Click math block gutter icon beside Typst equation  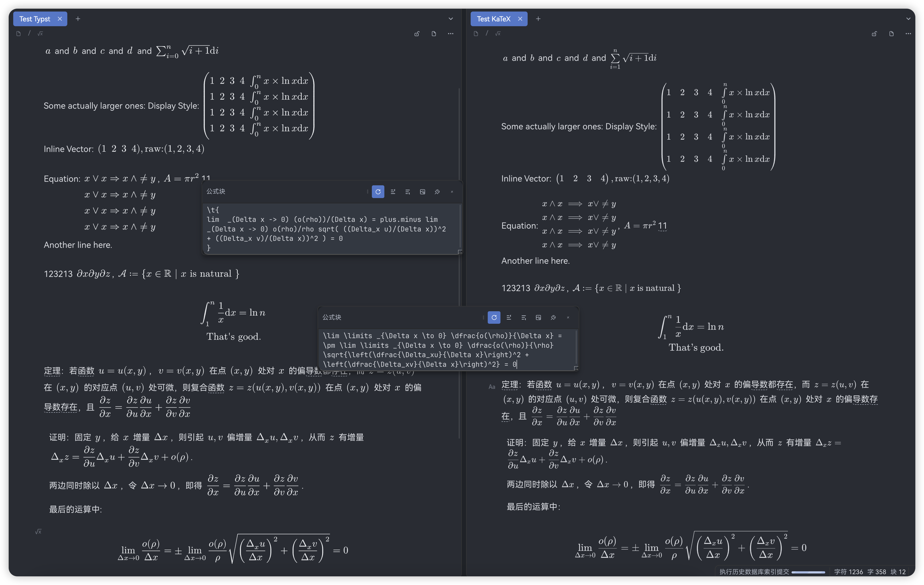(38, 532)
